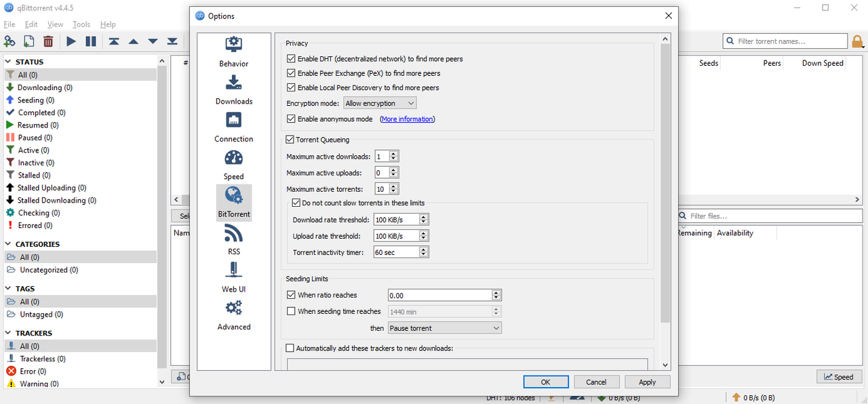Screen dimensions: 868x404
Task: Open the Connection options page
Action: pos(234,127)
